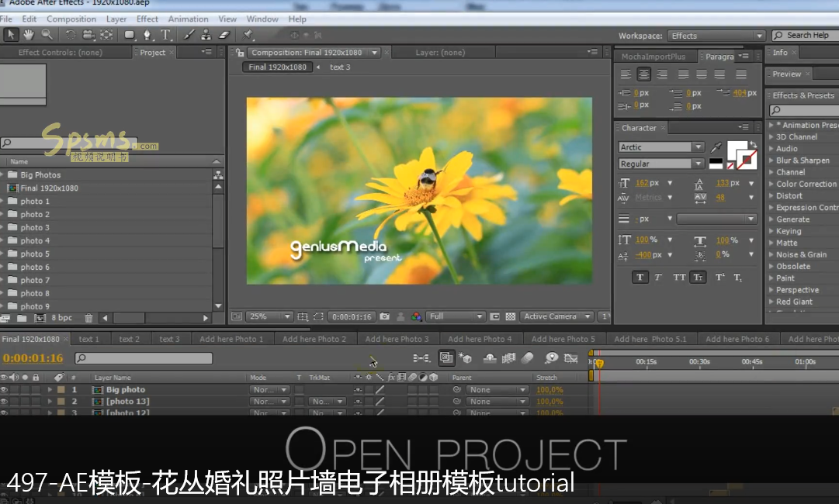This screenshot has width=839, height=504.
Task: Click the viewer timecode 0:00:01:16 button
Action: coord(352,316)
